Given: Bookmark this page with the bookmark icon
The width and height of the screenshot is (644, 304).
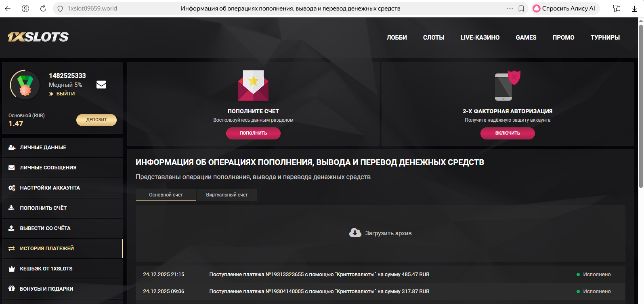Looking at the screenshot, I should pyautogui.click(x=521, y=8).
